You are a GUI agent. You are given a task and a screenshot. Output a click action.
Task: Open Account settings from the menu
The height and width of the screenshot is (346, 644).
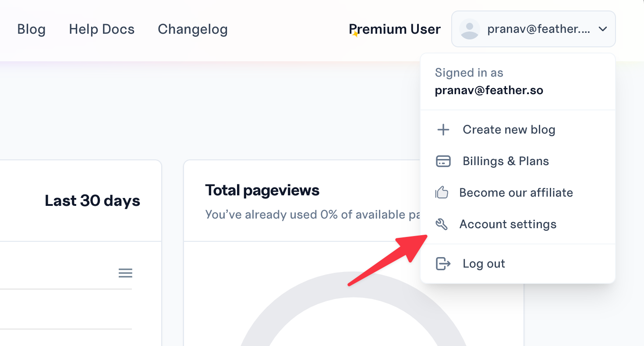point(508,224)
